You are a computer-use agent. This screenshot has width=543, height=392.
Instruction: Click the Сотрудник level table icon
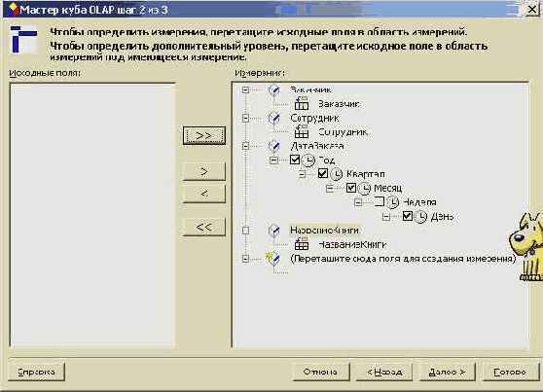pyautogui.click(x=302, y=131)
